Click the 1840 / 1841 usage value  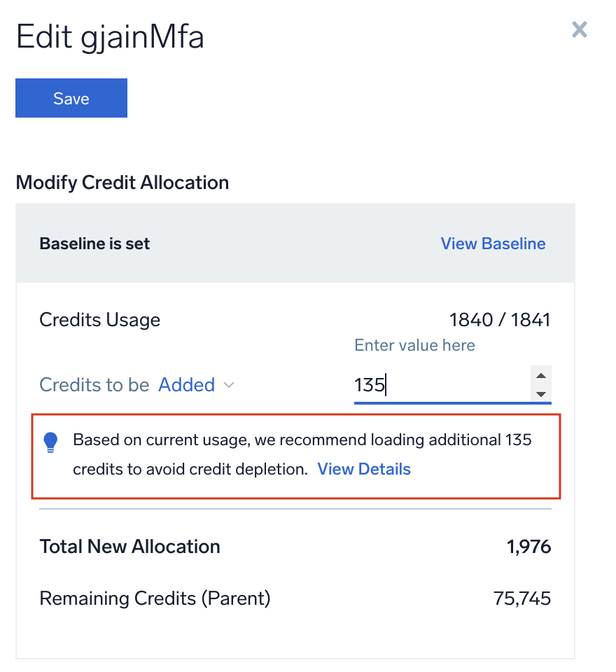click(x=499, y=320)
